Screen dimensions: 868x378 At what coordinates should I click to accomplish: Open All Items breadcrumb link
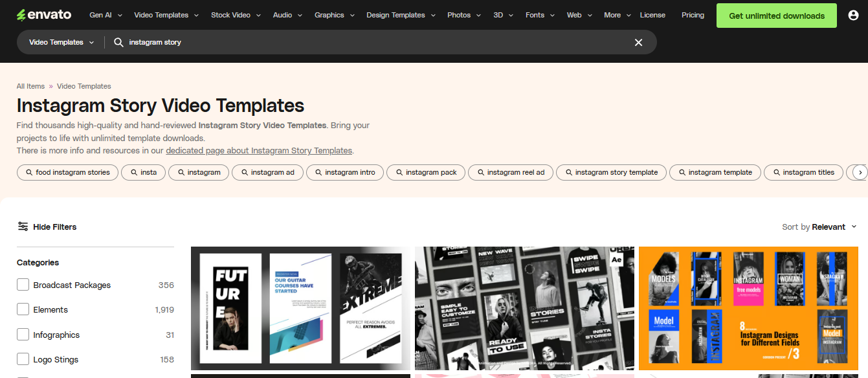pyautogui.click(x=30, y=86)
